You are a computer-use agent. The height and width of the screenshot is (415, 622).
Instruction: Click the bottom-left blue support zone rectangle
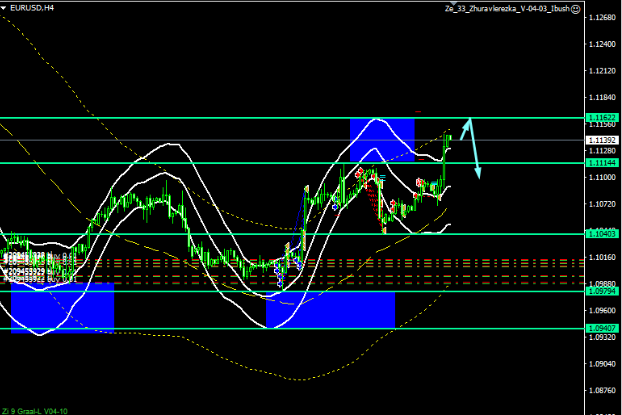pyautogui.click(x=62, y=306)
